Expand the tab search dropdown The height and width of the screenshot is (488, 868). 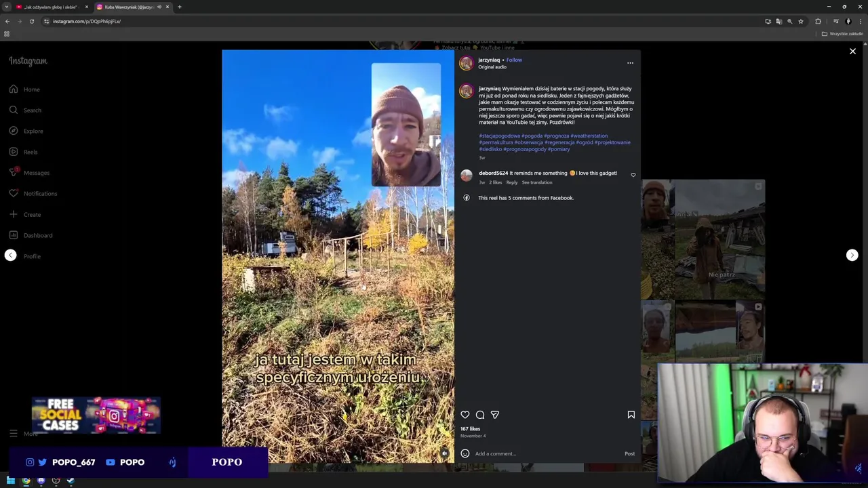point(6,7)
